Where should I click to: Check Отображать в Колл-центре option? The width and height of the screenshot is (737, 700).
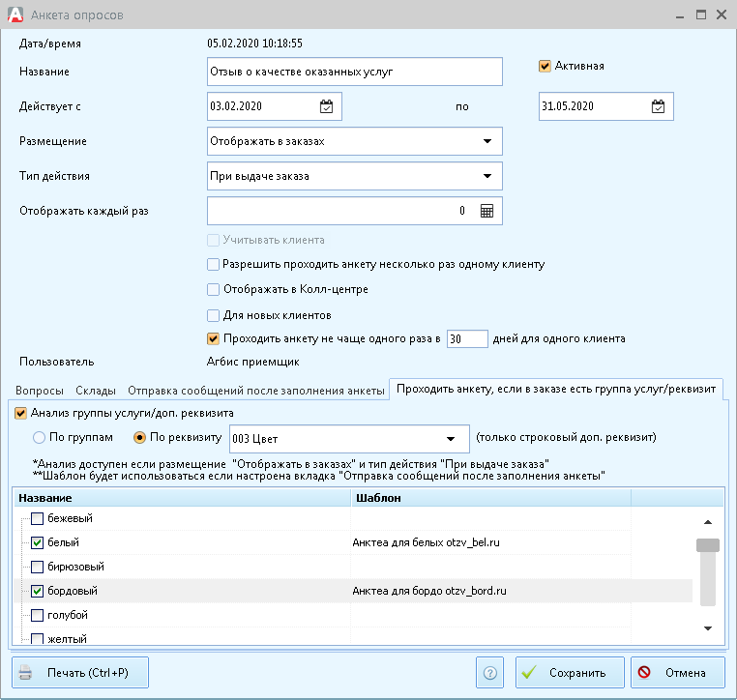coord(213,289)
